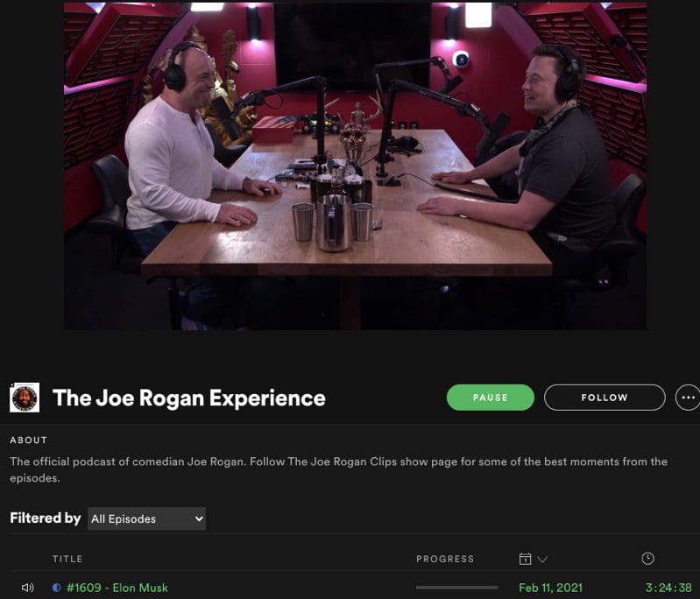Click the now-playing speaker icon
Viewport: 700px width, 599px height.
click(28, 588)
